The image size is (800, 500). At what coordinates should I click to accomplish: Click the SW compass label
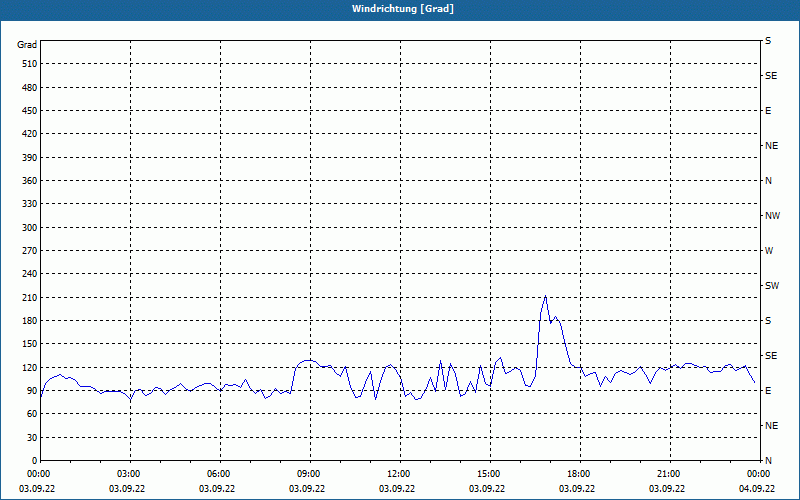point(772,286)
